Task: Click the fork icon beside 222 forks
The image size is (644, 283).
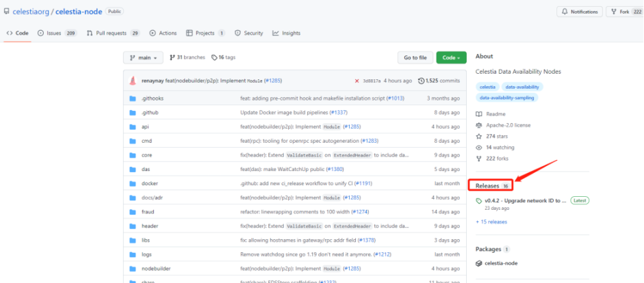Action: point(480,158)
